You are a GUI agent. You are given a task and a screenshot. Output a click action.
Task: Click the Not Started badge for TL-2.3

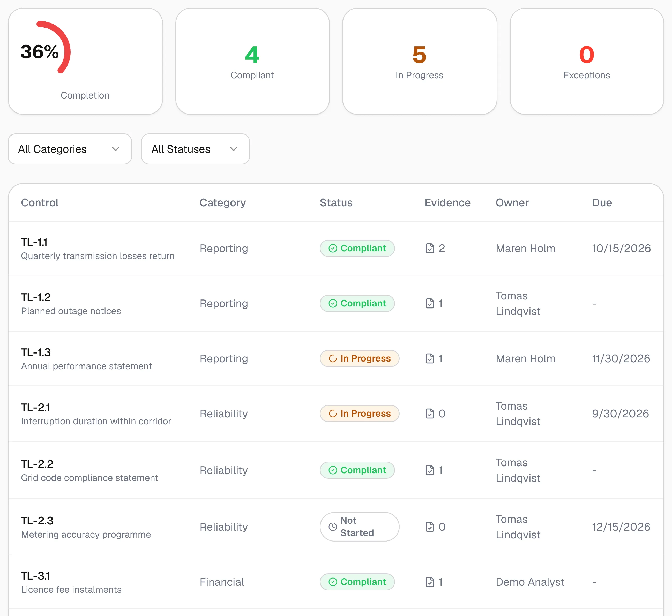click(x=359, y=527)
